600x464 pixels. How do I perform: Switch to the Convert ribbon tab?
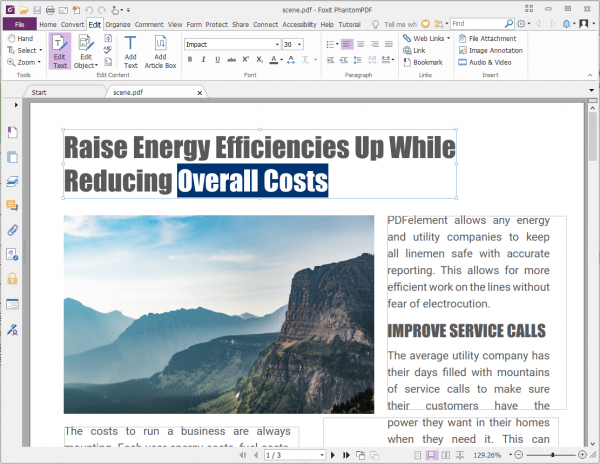tap(72, 24)
